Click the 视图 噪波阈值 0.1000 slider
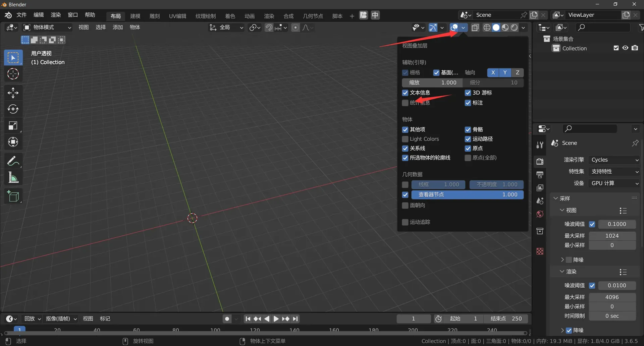The width and height of the screenshot is (644, 346). [617, 224]
